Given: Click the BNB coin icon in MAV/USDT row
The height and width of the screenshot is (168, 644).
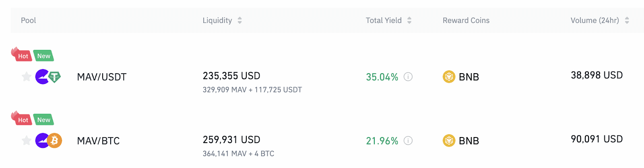Looking at the screenshot, I should tap(449, 77).
